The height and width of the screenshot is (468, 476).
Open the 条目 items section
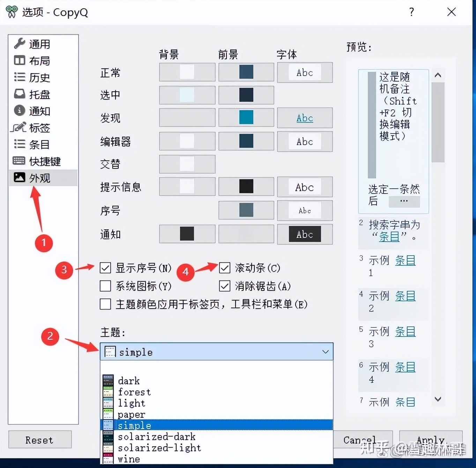click(43, 144)
